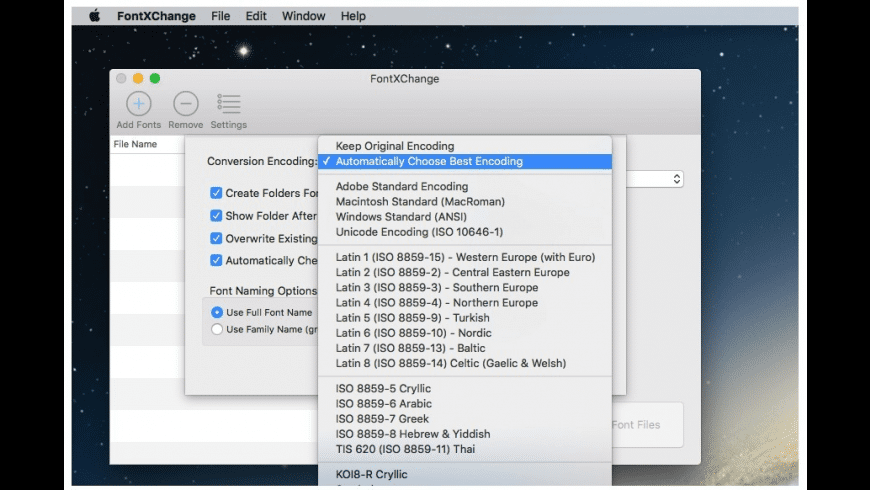The image size is (870, 490).
Task: Select ISO 8859-6 Arabic encoding
Action: pyautogui.click(x=465, y=403)
